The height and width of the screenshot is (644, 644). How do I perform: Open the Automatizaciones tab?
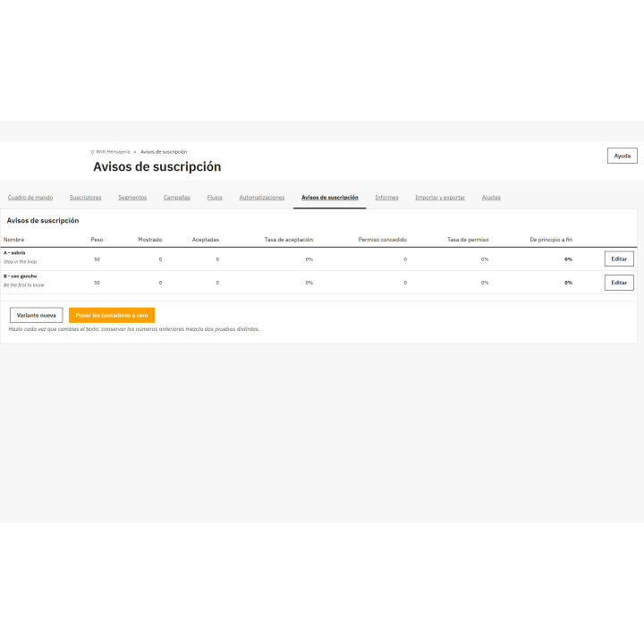pos(261,198)
